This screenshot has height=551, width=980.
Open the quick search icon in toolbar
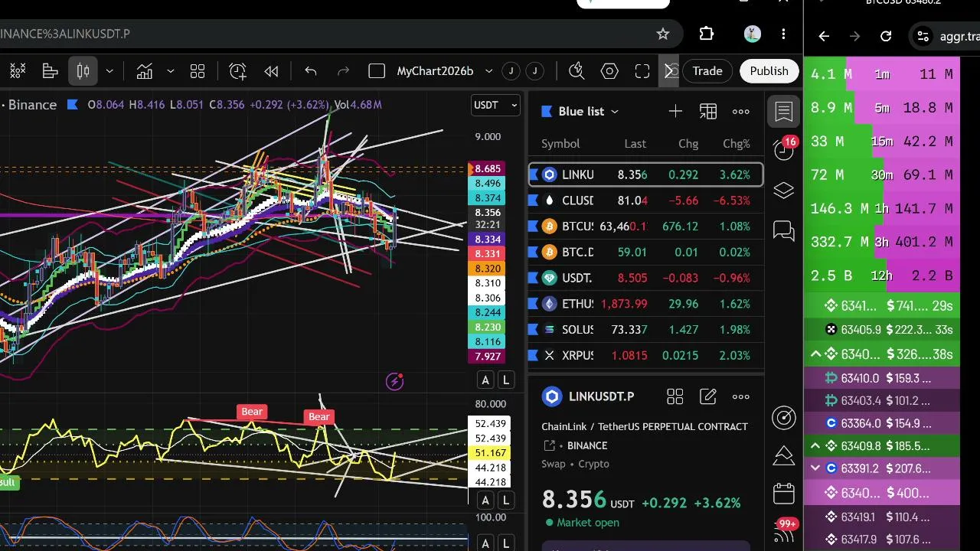pos(577,71)
